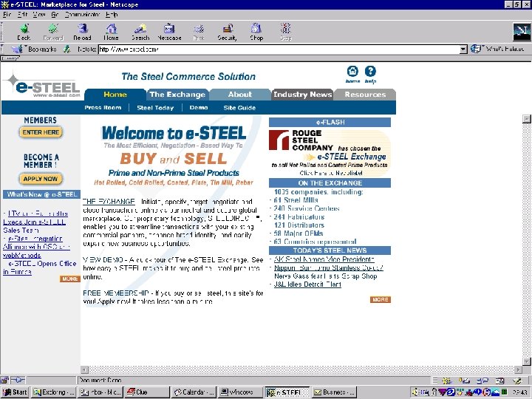The height and width of the screenshot is (399, 532).
Task: Open the Demo link in the subnav
Action: click(199, 108)
